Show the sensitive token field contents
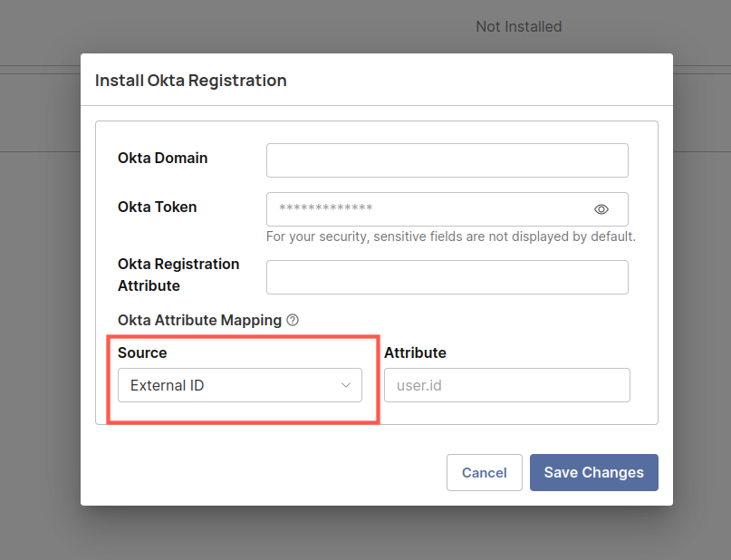This screenshot has width=731, height=560. point(601,208)
